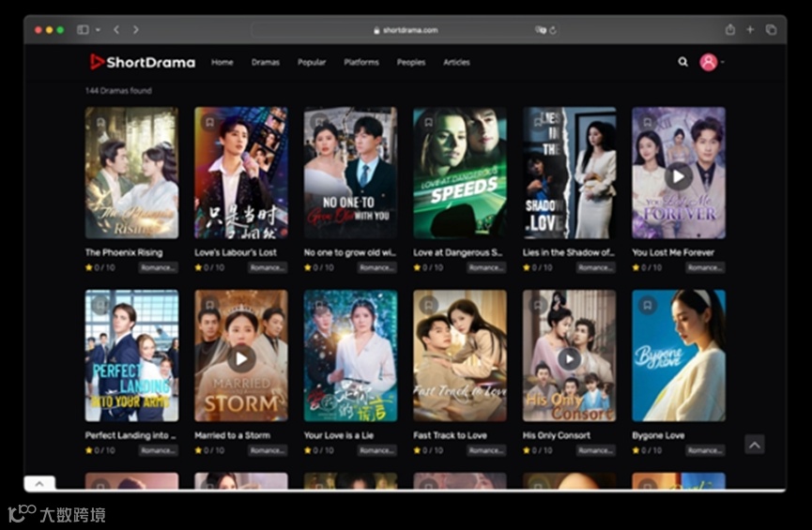Bookmark Married to a Storm drama
Screen dimensions: 812x530
tap(209, 306)
